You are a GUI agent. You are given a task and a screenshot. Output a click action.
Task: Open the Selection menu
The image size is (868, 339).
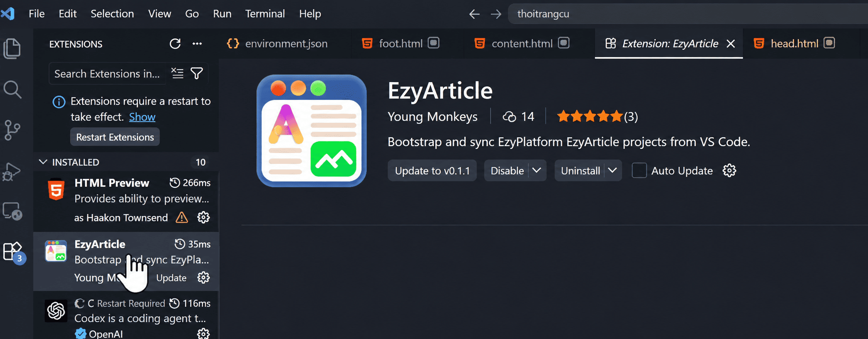112,14
